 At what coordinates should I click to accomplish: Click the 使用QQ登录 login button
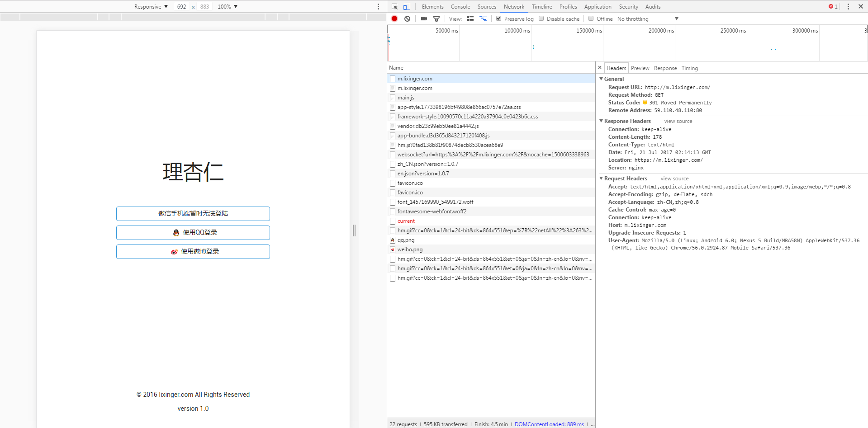193,233
